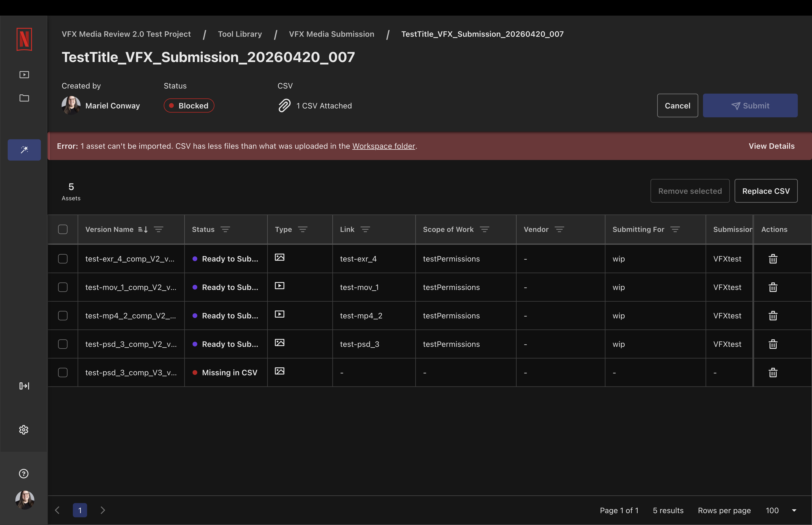Click the Netflix logo in sidebar
Screen dimensions: 812x525
[24, 39]
